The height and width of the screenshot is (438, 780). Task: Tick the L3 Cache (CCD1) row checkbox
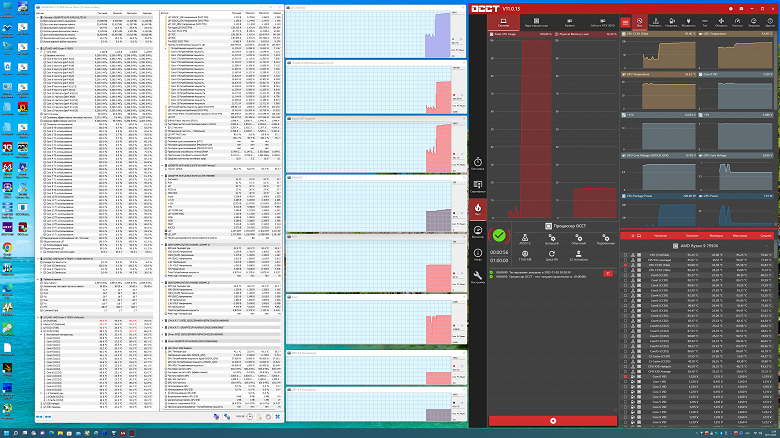pos(625,356)
